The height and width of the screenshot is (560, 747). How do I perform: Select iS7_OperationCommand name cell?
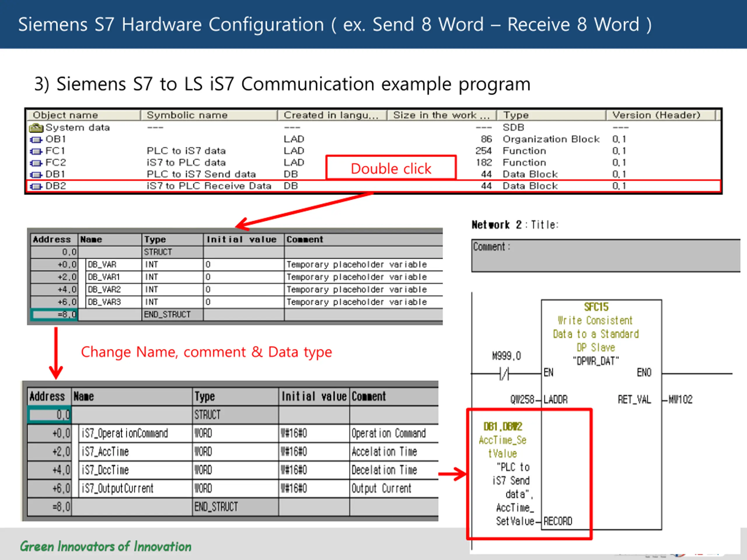[135, 433]
